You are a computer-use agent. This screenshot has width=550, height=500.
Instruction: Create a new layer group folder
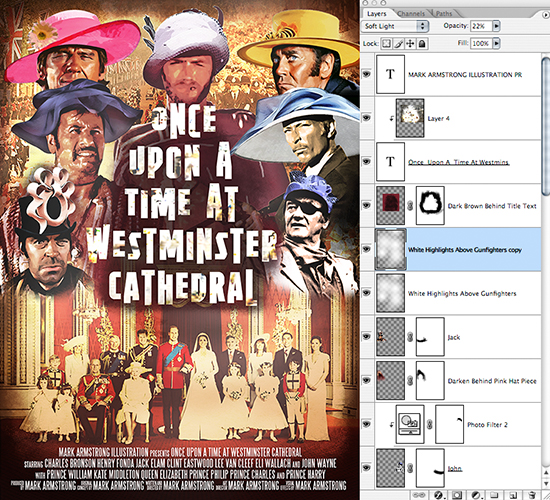point(494,495)
